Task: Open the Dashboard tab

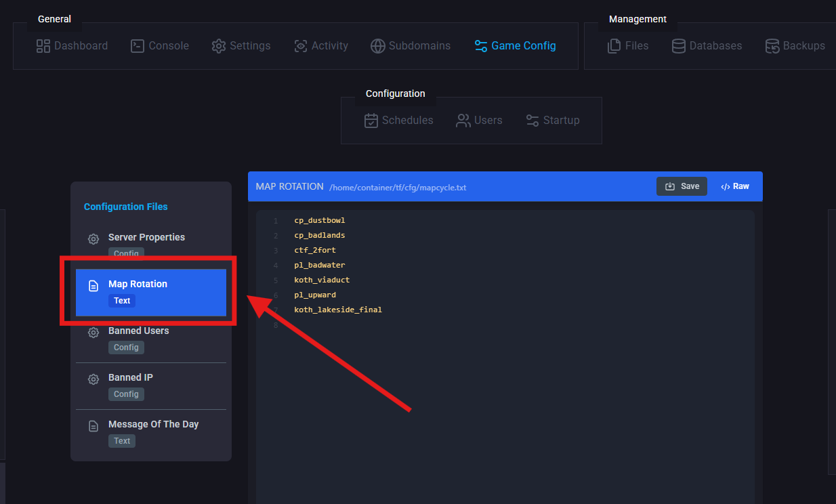Action: pos(72,46)
